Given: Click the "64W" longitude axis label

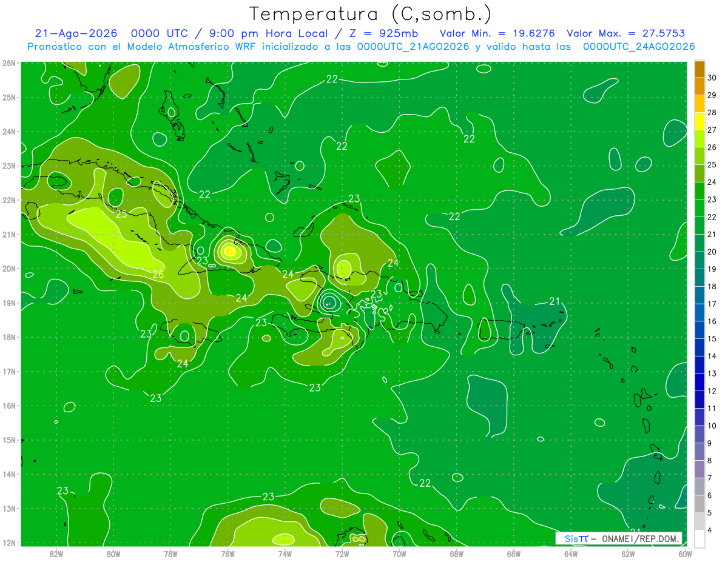Looking at the screenshot, I should click(571, 554).
